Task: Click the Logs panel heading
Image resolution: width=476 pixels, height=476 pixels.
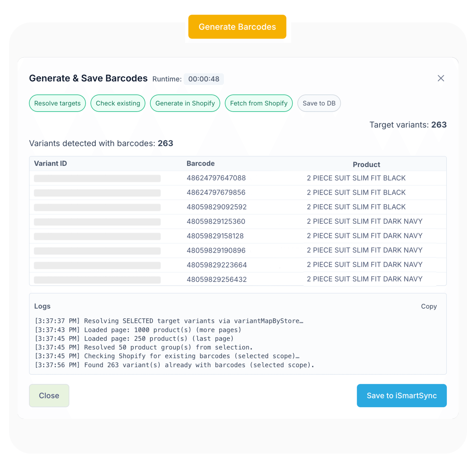Action: click(42, 306)
